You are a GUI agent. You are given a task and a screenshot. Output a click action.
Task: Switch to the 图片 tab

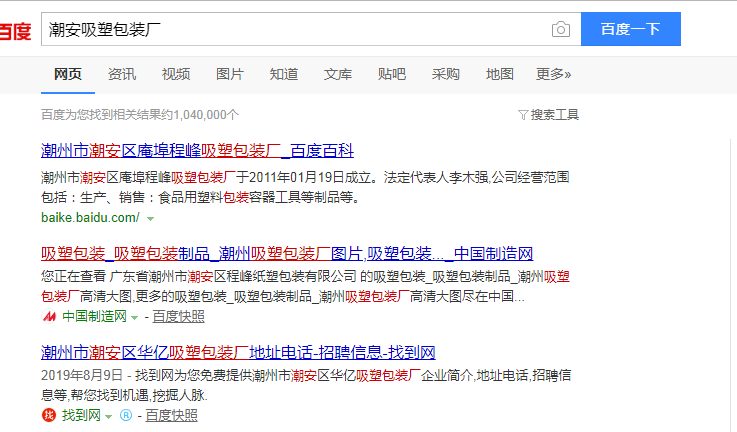click(229, 74)
